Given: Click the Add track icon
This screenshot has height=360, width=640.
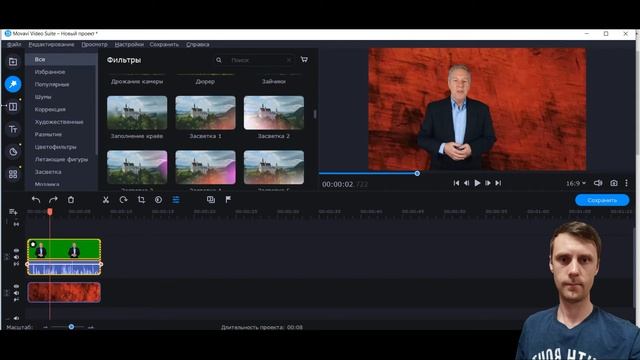Looking at the screenshot, I should click(13, 212).
